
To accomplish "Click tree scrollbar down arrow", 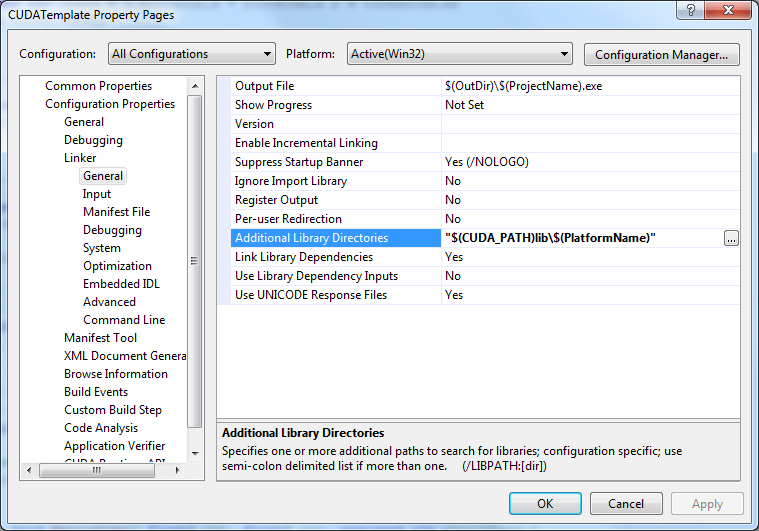I will [195, 454].
